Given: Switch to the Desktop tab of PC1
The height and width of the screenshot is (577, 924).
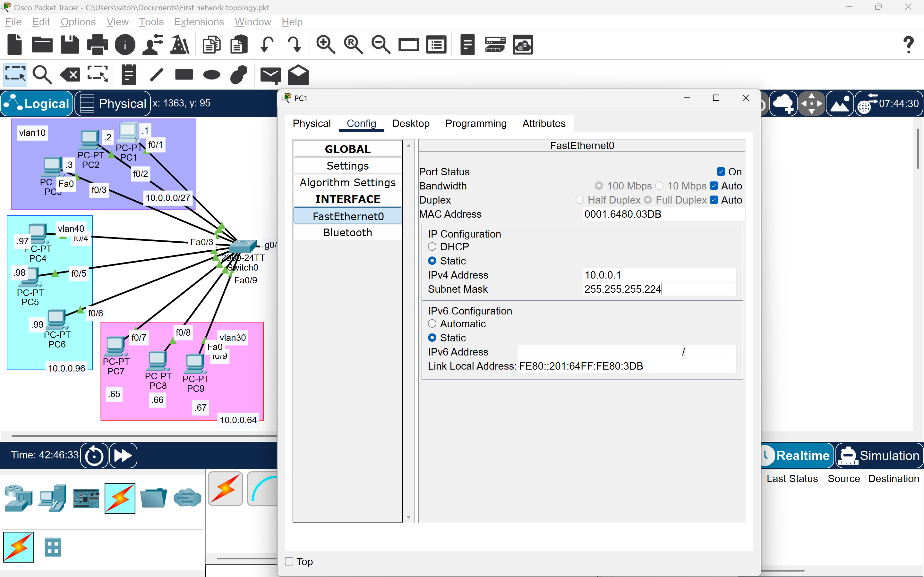Looking at the screenshot, I should [x=411, y=123].
